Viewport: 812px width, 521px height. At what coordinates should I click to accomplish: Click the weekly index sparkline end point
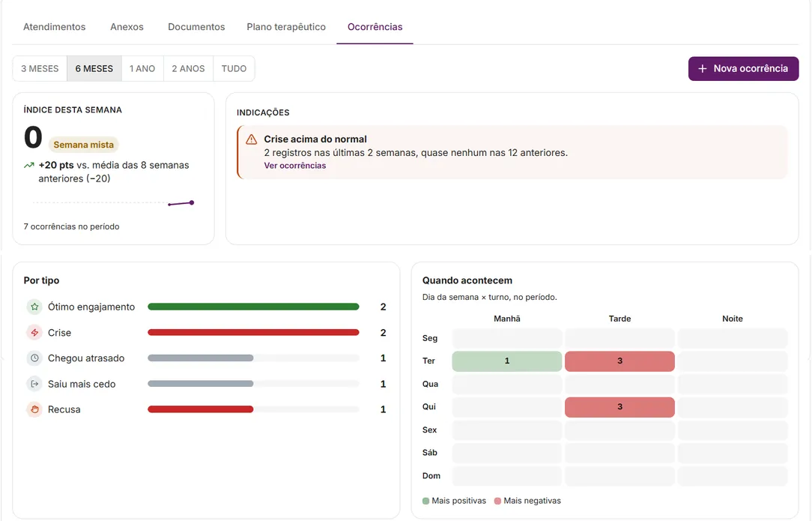coord(192,202)
